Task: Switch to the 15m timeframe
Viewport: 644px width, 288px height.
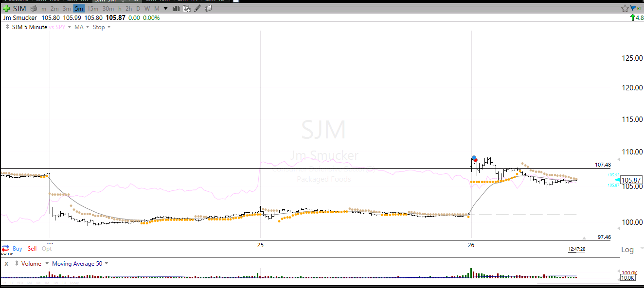Action: (92, 9)
